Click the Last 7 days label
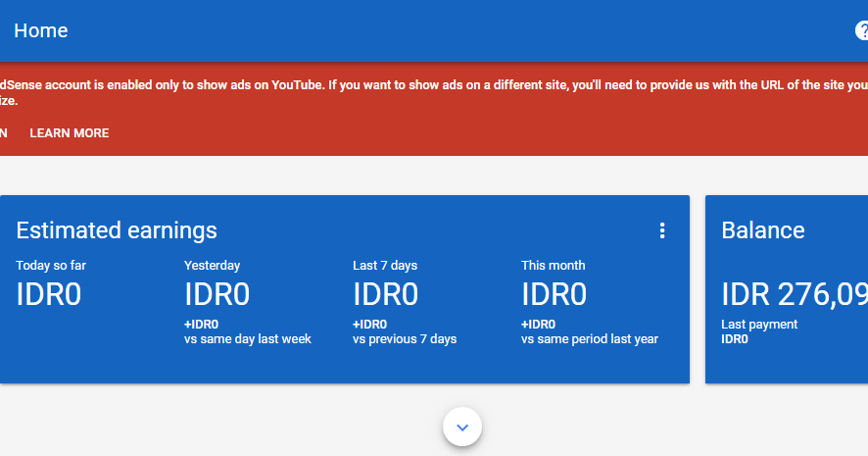 coord(385,266)
